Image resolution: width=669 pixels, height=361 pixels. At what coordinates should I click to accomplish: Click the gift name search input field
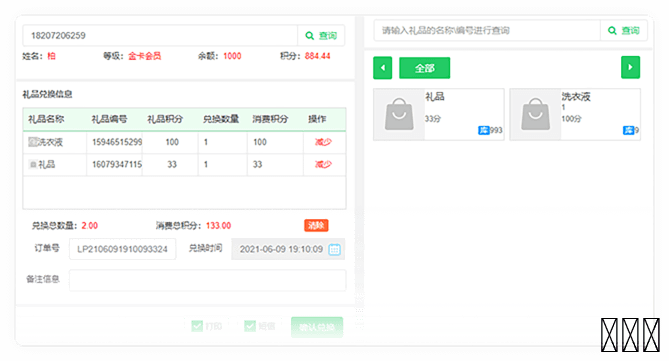487,30
